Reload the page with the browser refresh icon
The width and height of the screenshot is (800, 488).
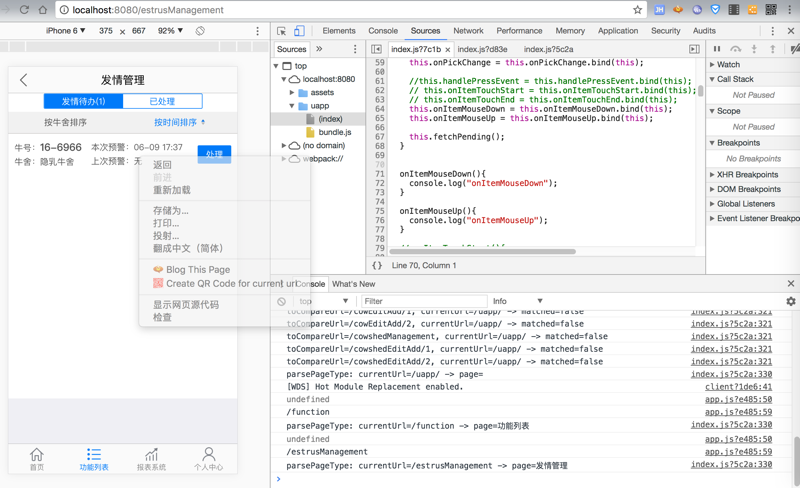[24, 10]
